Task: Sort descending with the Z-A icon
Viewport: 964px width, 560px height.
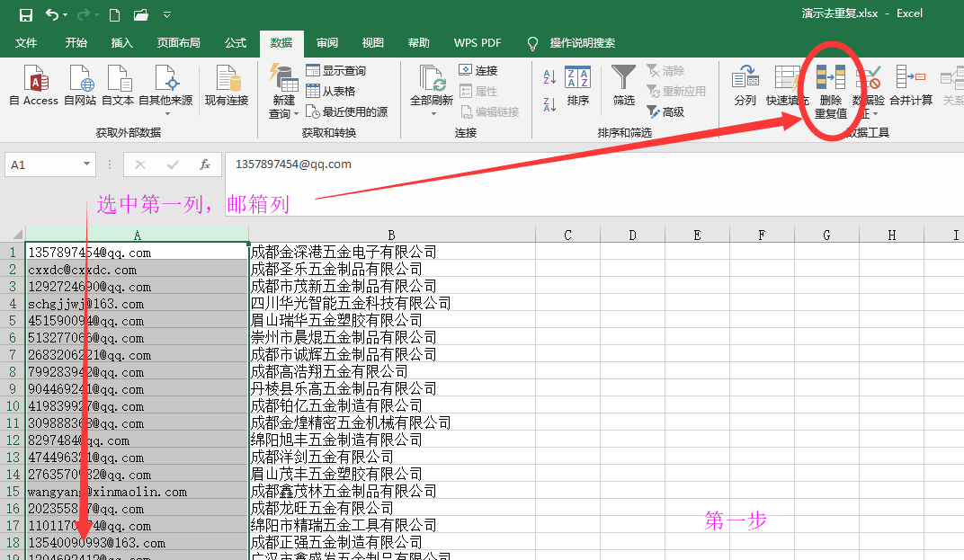Action: coord(549,104)
